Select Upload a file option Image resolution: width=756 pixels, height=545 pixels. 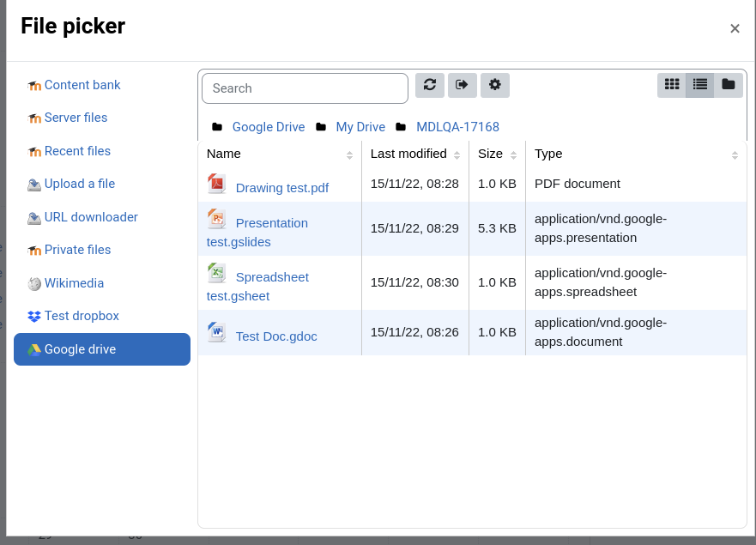coord(80,184)
